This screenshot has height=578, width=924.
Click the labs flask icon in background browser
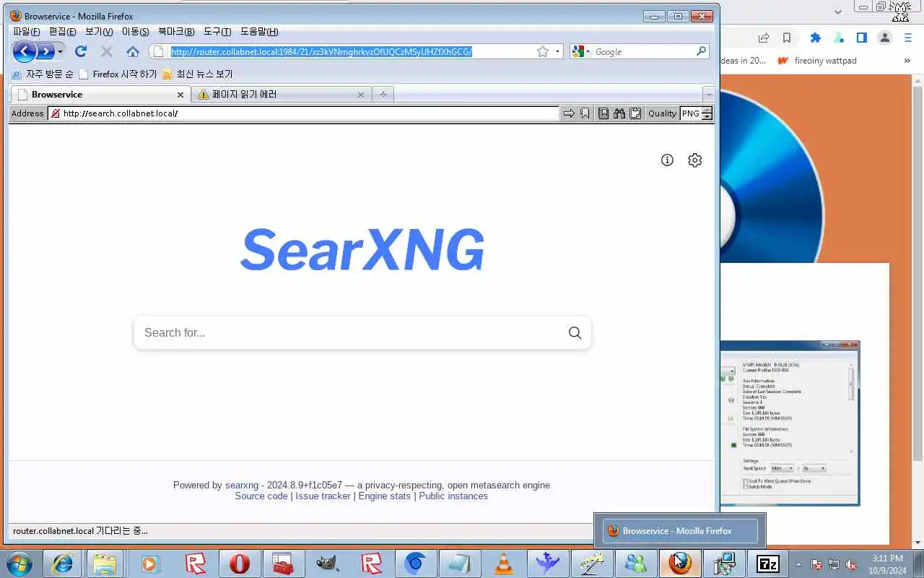pyautogui.click(x=838, y=38)
